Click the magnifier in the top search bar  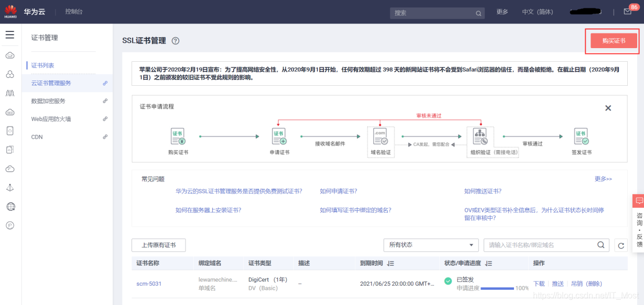coord(478,13)
